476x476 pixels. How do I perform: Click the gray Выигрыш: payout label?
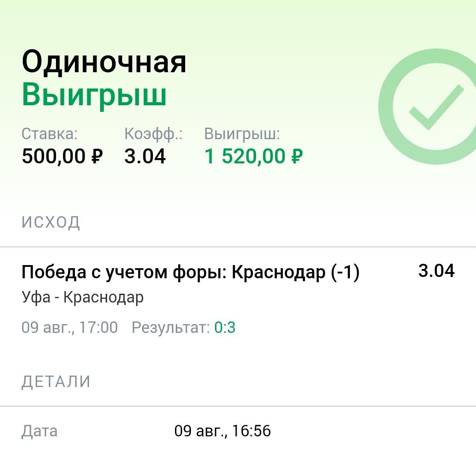[x=242, y=134]
